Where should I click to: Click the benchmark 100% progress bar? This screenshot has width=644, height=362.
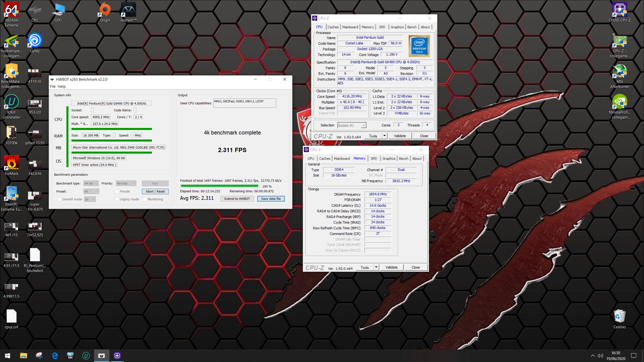[x=220, y=186]
